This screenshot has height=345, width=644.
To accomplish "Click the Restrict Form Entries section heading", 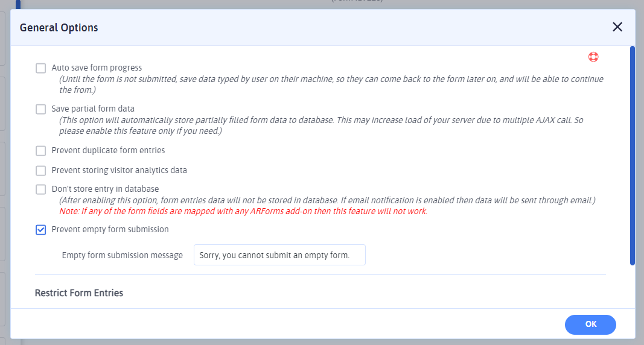I will click(x=79, y=293).
